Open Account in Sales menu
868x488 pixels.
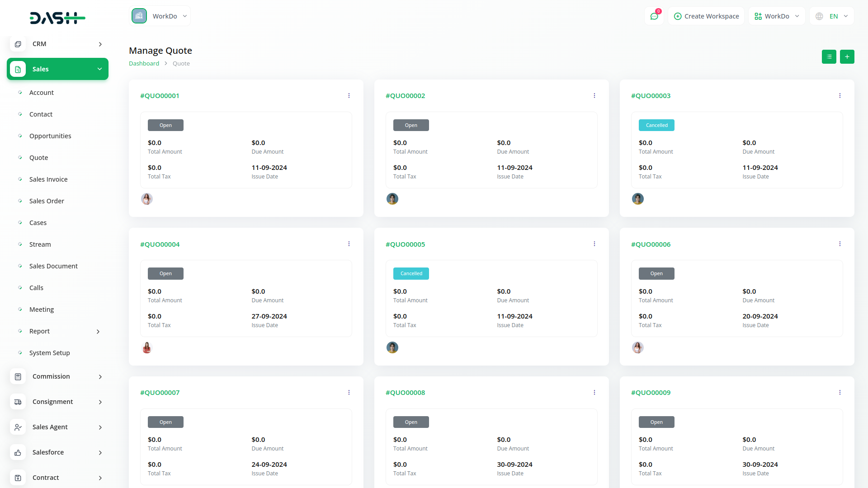click(x=42, y=93)
